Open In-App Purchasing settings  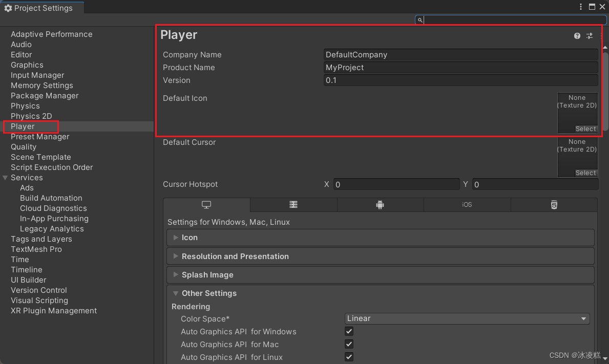[x=54, y=219]
